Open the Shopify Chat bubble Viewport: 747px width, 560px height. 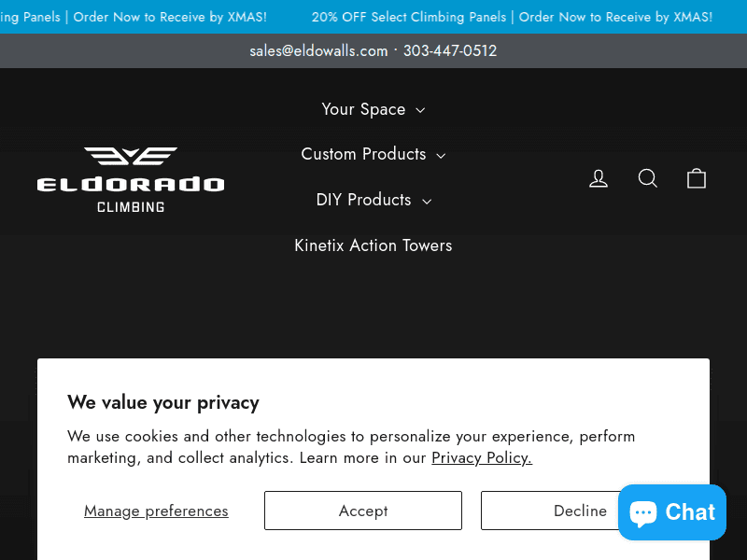click(672, 512)
